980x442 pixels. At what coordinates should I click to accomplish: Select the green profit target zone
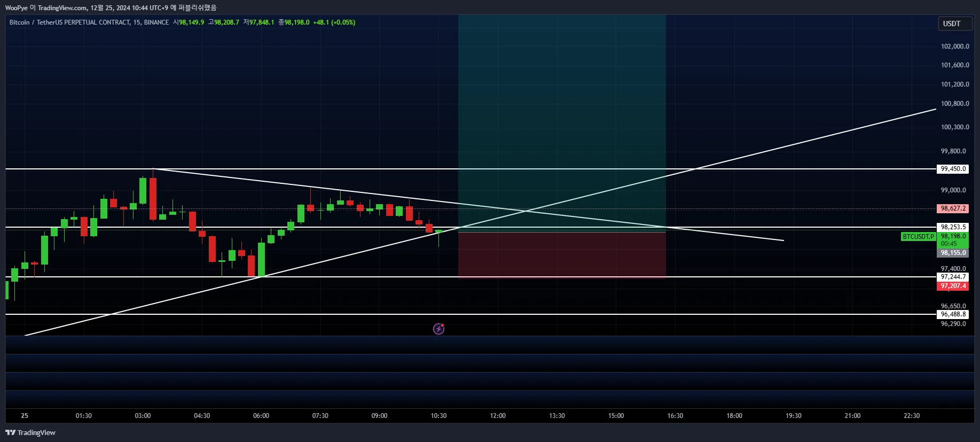(x=562, y=123)
